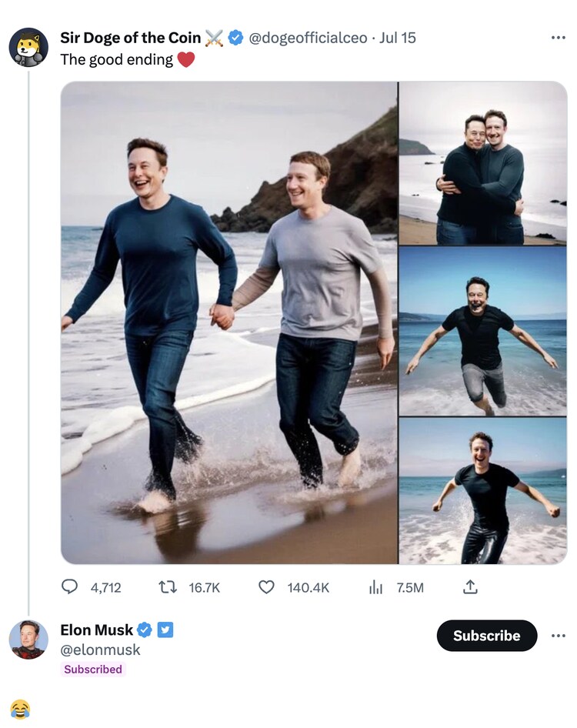Open Sir Doge of the Coin's avatar
577x728 pixels.
click(x=28, y=48)
